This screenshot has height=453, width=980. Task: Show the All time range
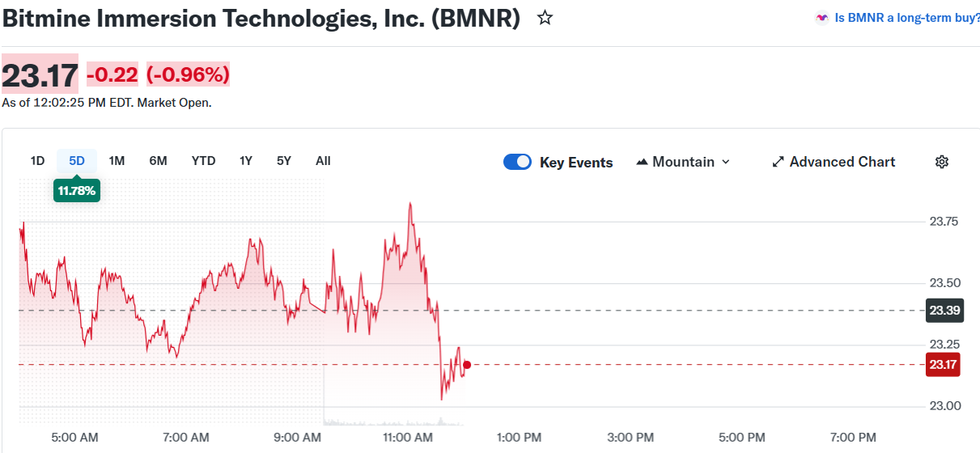(323, 160)
